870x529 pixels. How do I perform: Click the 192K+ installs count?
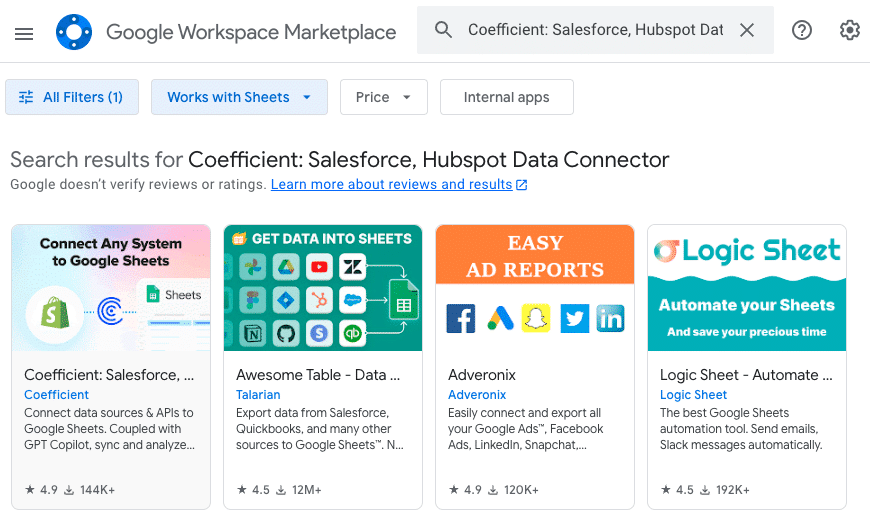733,490
